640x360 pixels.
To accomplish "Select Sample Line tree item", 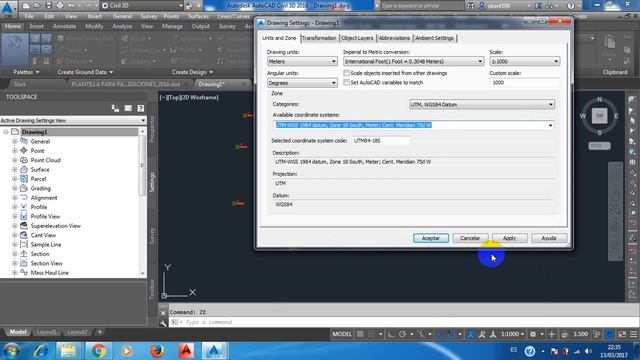I will tap(46, 244).
